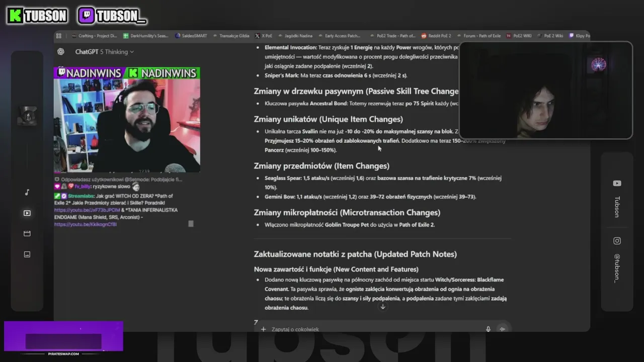Select the clapperboard icon in left overlay
644x362 pixels.
[27, 234]
